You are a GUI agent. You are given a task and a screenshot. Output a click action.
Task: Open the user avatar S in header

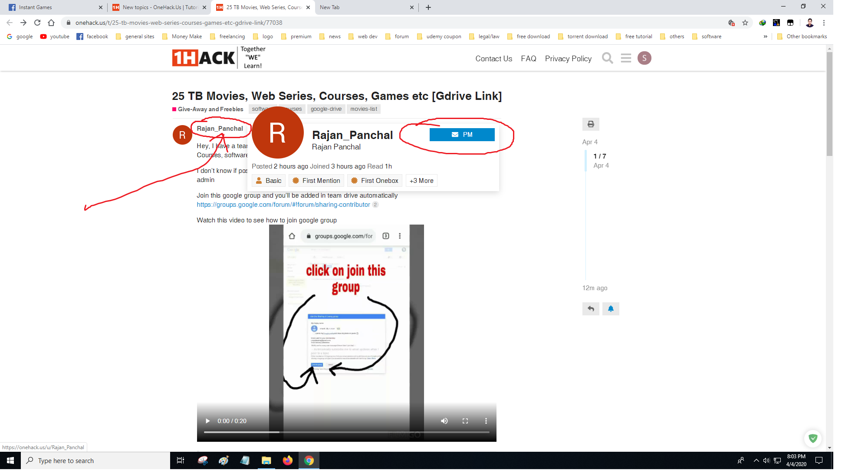pyautogui.click(x=644, y=58)
